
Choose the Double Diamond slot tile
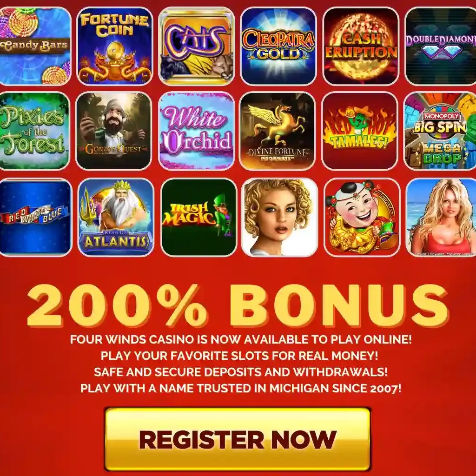click(441, 46)
